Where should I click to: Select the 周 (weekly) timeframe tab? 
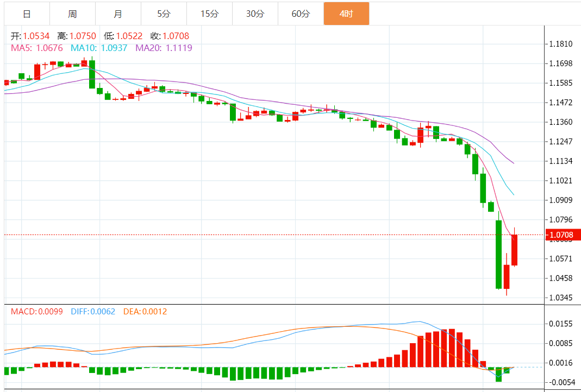pyautogui.click(x=72, y=14)
